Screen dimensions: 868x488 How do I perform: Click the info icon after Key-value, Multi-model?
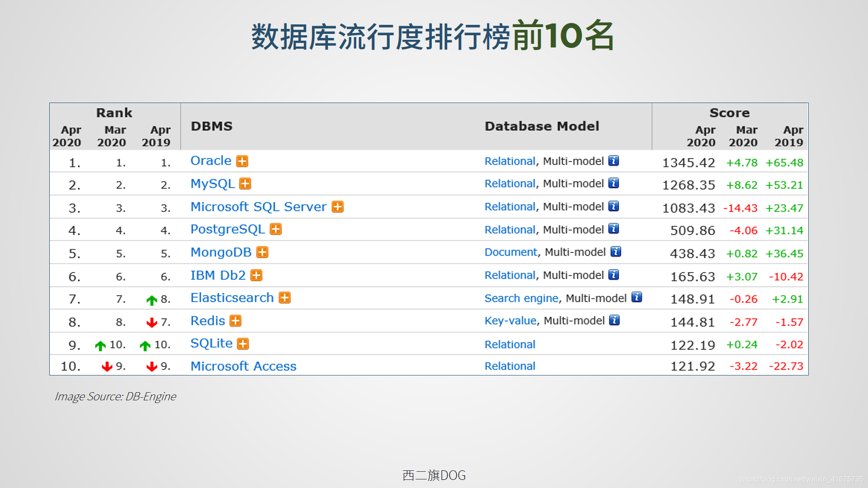click(614, 321)
